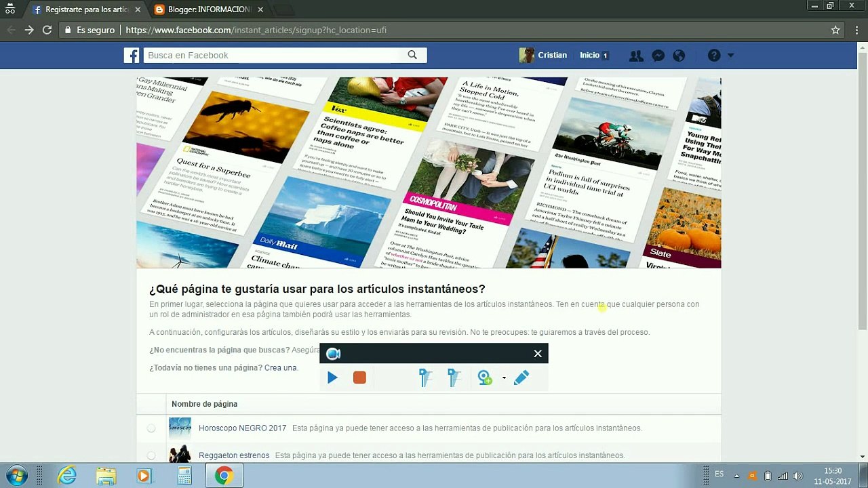868x488 pixels.
Task: Close the screen recorder toolbar
Action: pos(538,354)
